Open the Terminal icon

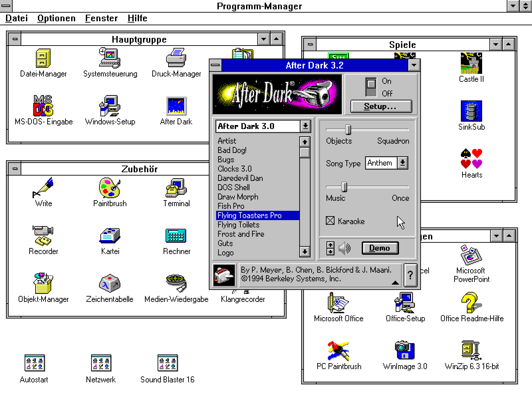(x=176, y=188)
